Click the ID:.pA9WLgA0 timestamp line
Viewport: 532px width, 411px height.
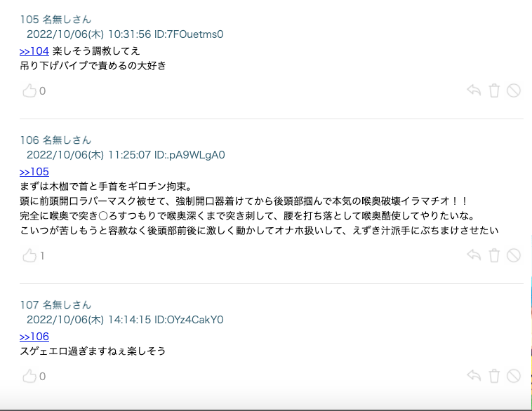[126, 155]
